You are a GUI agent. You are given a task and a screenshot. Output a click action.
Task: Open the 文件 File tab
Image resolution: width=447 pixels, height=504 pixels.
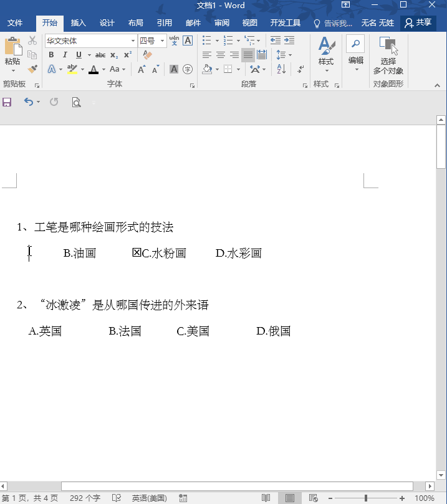pos(15,23)
